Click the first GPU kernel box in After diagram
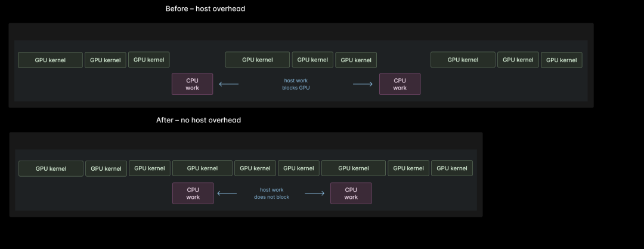This screenshot has height=249, width=644. click(x=51, y=168)
